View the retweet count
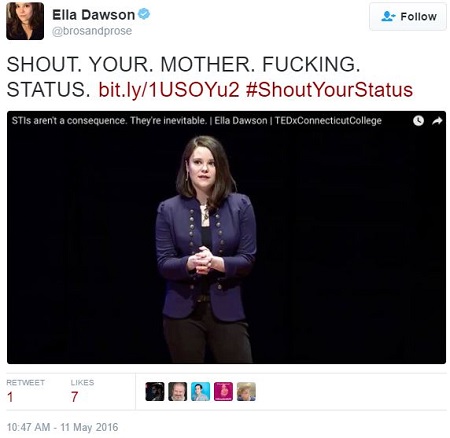Image resolution: width=450 pixels, height=438 pixels. [10, 397]
